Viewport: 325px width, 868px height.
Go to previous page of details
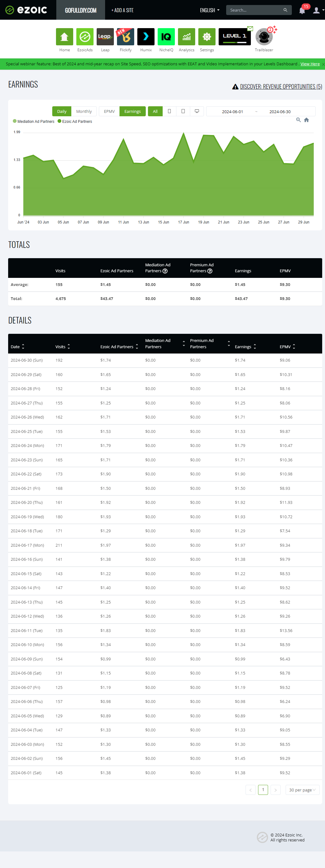click(x=251, y=790)
